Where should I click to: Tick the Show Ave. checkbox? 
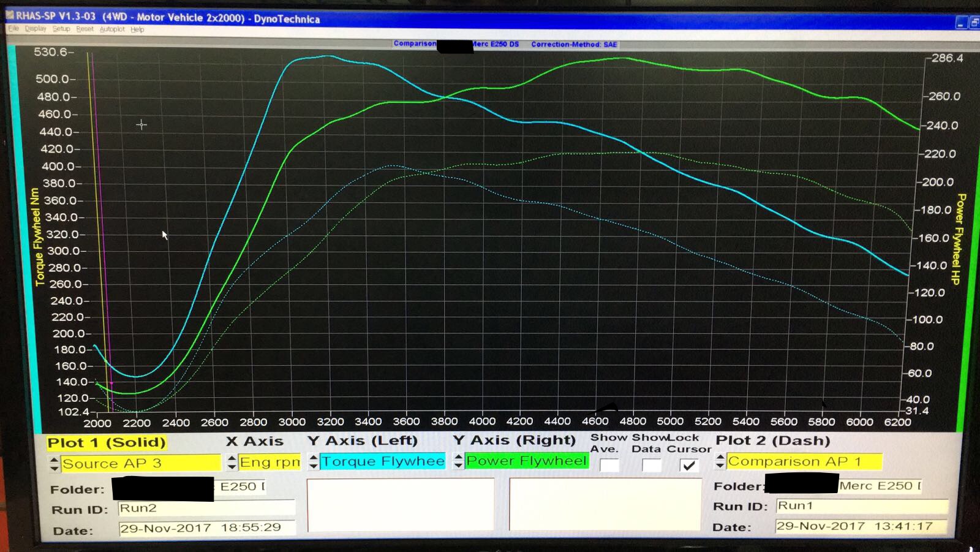click(x=609, y=465)
